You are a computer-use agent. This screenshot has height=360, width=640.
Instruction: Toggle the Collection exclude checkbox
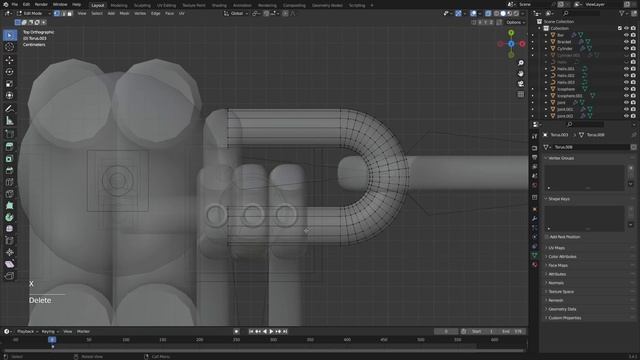(x=620, y=28)
